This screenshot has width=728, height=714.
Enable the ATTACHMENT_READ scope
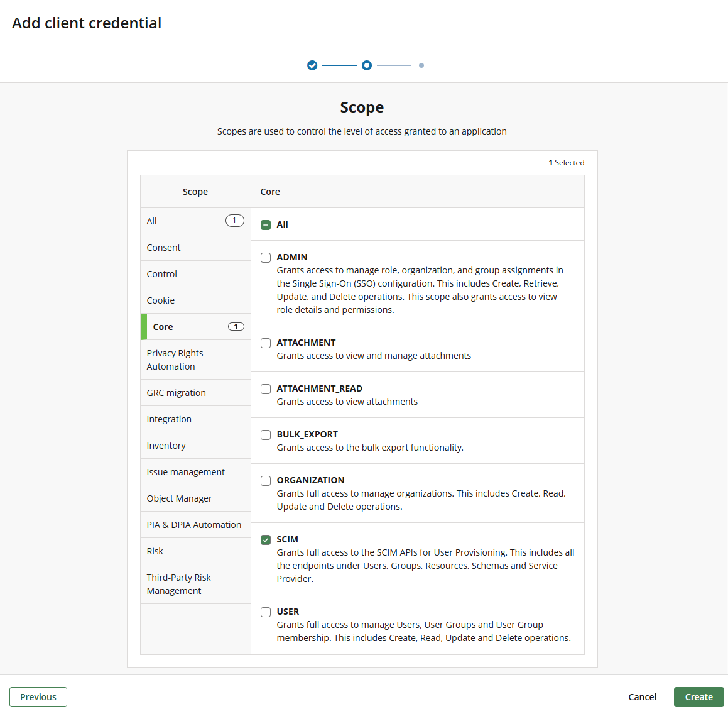pyautogui.click(x=266, y=389)
